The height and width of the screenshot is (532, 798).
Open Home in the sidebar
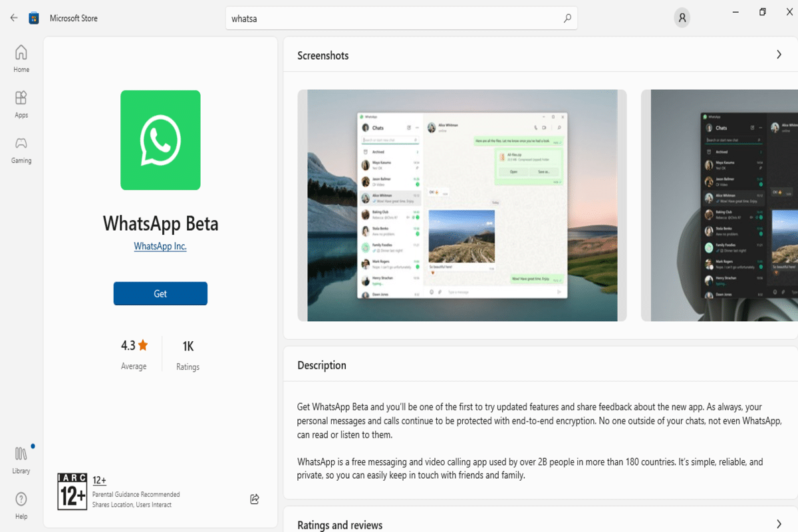(21, 59)
